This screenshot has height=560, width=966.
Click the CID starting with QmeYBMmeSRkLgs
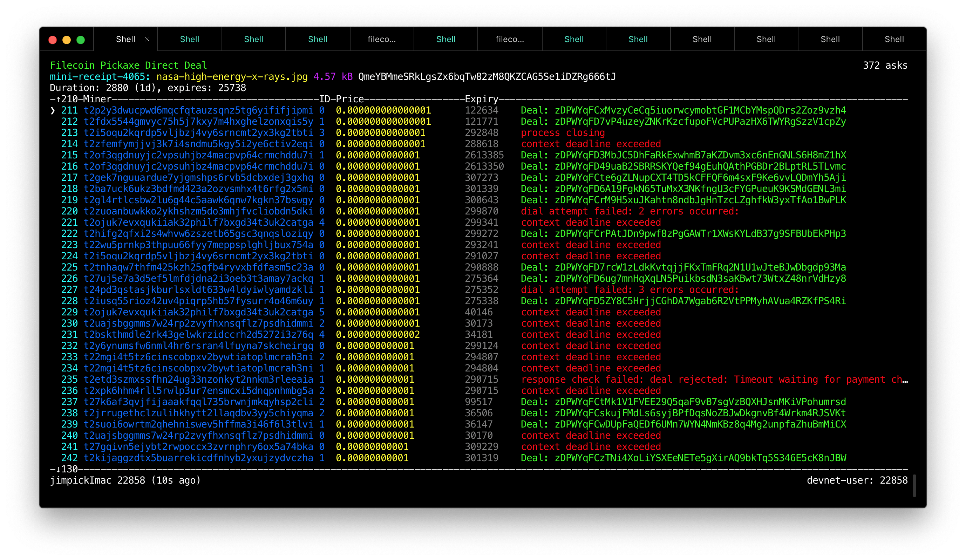coord(487,77)
